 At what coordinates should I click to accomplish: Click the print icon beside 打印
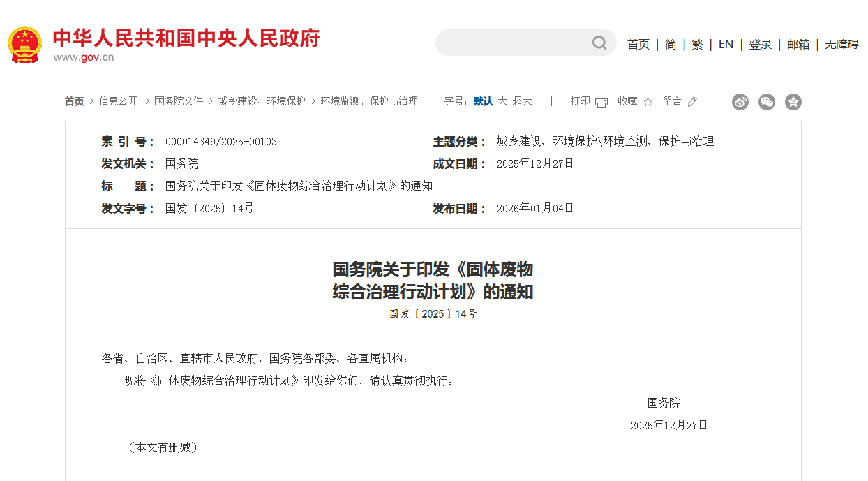point(601,101)
